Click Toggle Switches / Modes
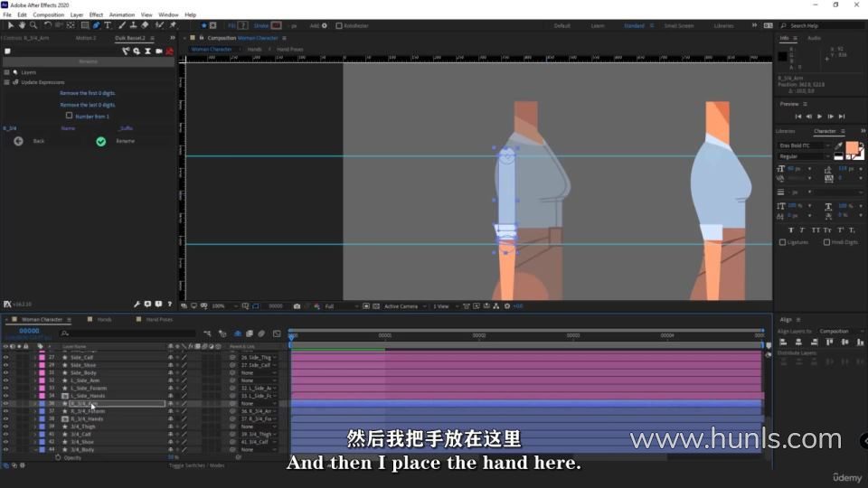This screenshot has width=868, height=488. pyautogui.click(x=196, y=466)
